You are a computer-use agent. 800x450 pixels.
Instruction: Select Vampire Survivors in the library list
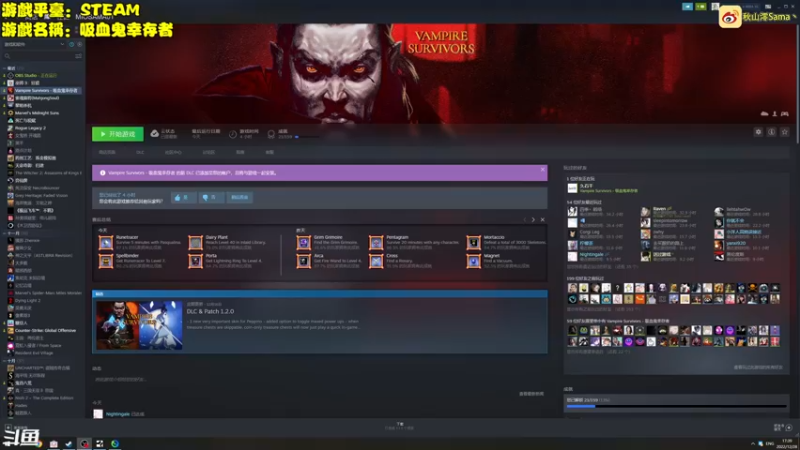coord(44,90)
